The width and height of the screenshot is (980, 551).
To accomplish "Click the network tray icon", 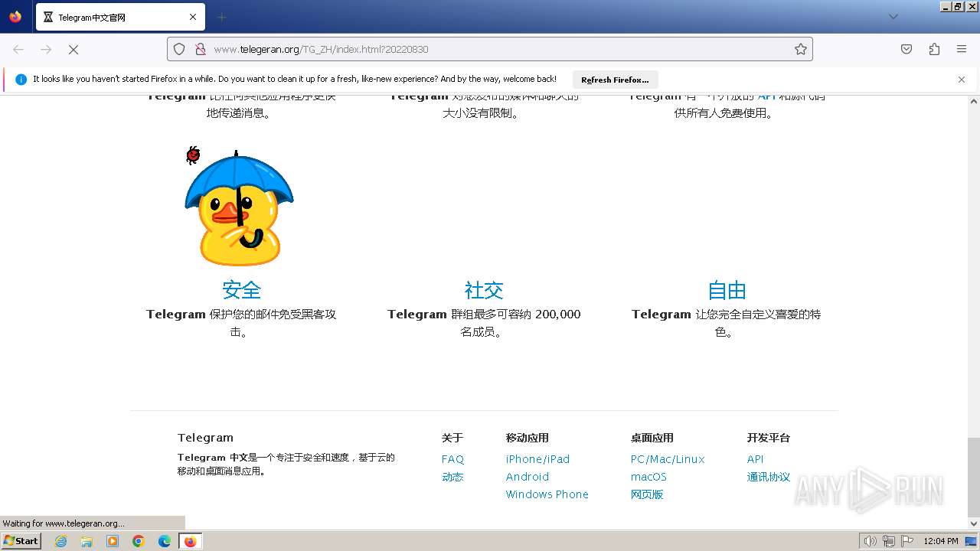I will pos(889,541).
